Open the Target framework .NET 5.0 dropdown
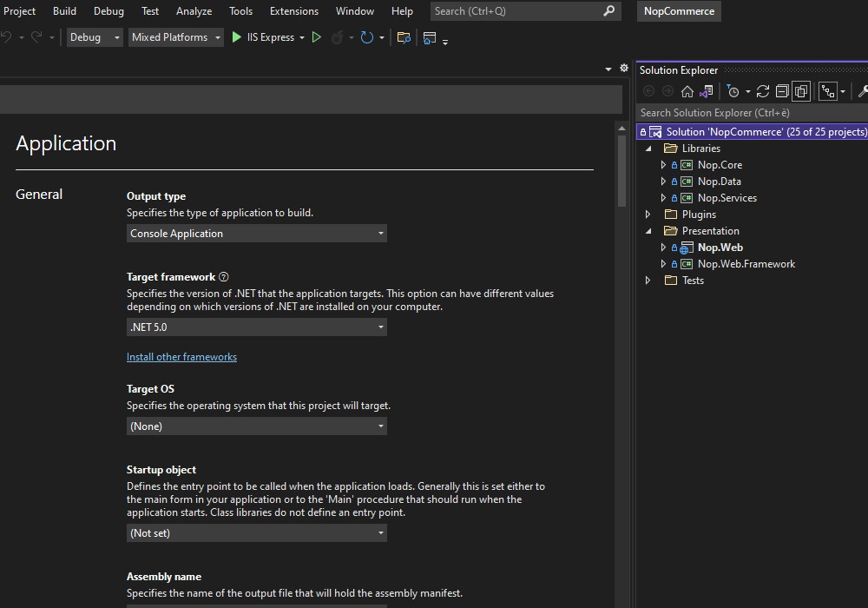Screen dimensions: 868x608 [257, 327]
